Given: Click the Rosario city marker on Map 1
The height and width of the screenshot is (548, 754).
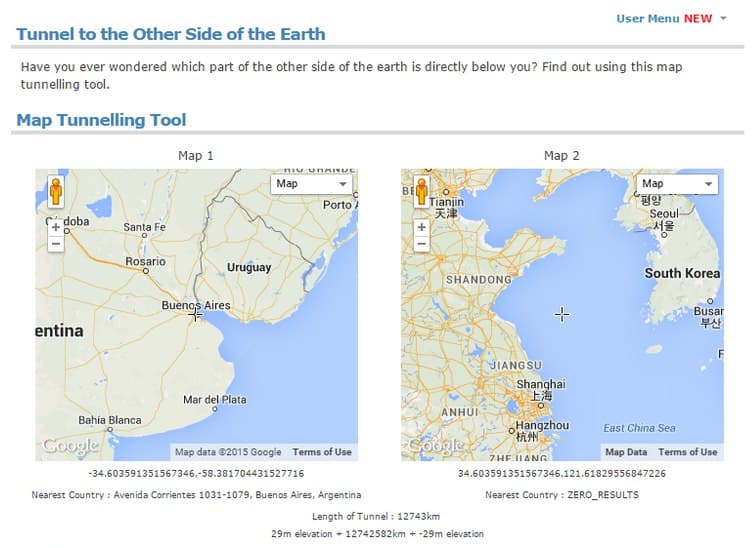Looking at the screenshot, I should point(146,269).
